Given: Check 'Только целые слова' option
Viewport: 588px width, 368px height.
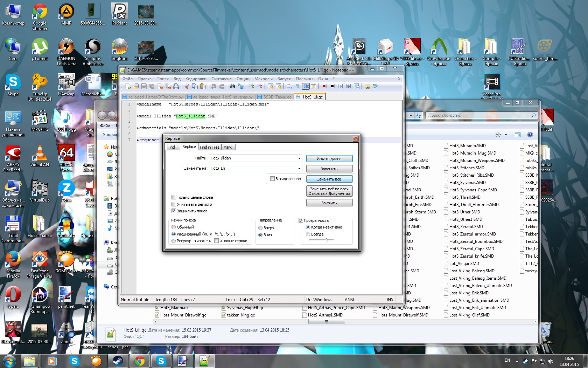Looking at the screenshot, I should click(x=174, y=197).
